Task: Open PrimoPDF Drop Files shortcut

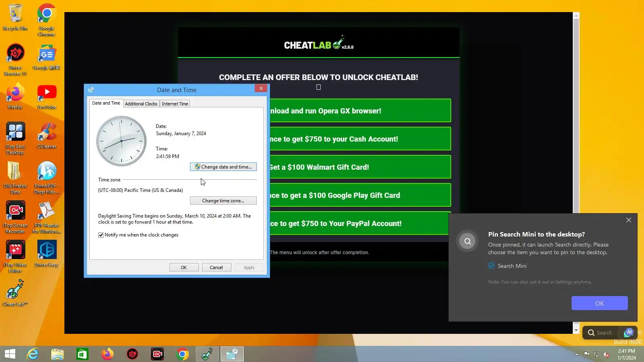Action: coord(47,178)
